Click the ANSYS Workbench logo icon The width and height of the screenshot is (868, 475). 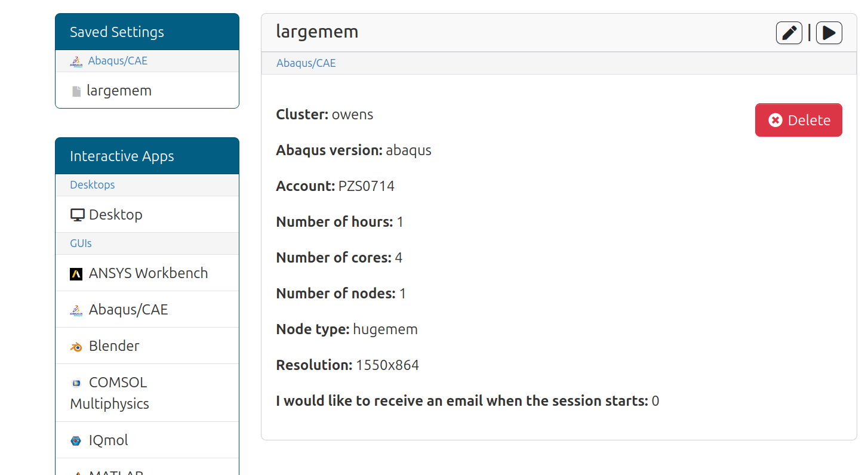point(76,274)
